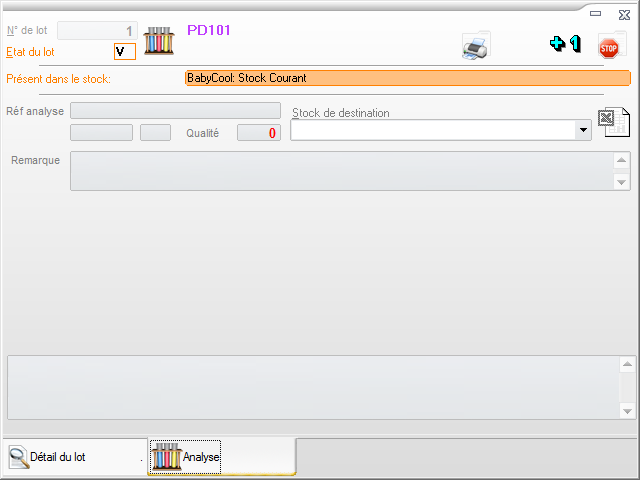Click the bottom text area scroll up arrow
Viewport: 640px width, 480px height.
[626, 364]
